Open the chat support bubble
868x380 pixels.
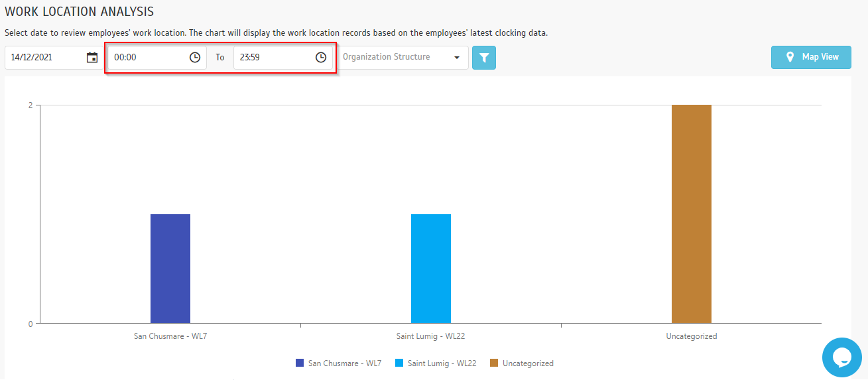click(x=841, y=357)
